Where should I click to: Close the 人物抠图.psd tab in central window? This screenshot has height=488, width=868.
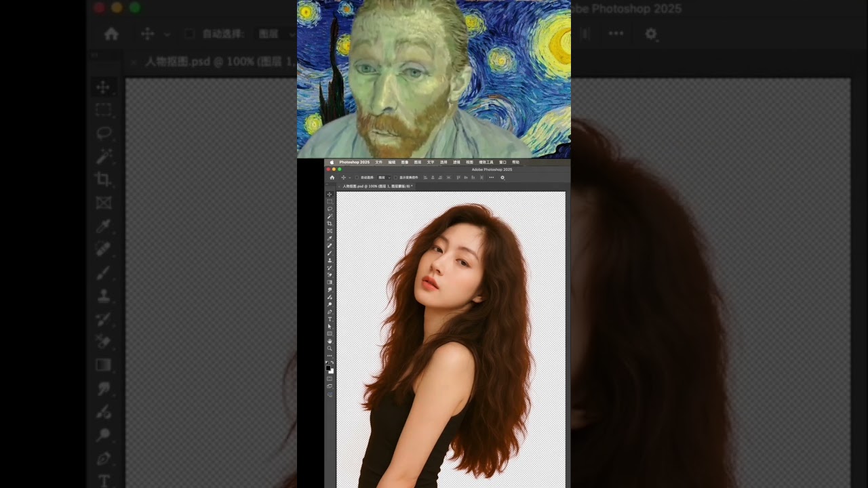(339, 186)
